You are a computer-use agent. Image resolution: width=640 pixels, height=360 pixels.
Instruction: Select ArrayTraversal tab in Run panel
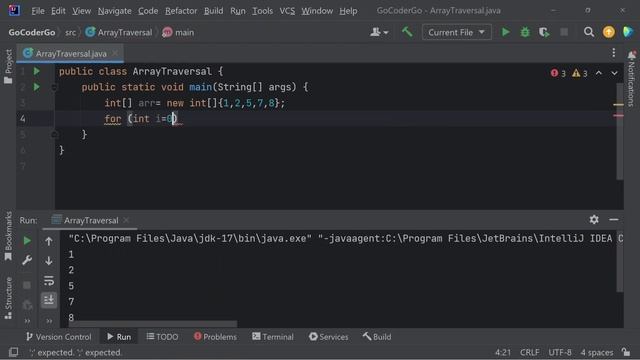tap(91, 220)
